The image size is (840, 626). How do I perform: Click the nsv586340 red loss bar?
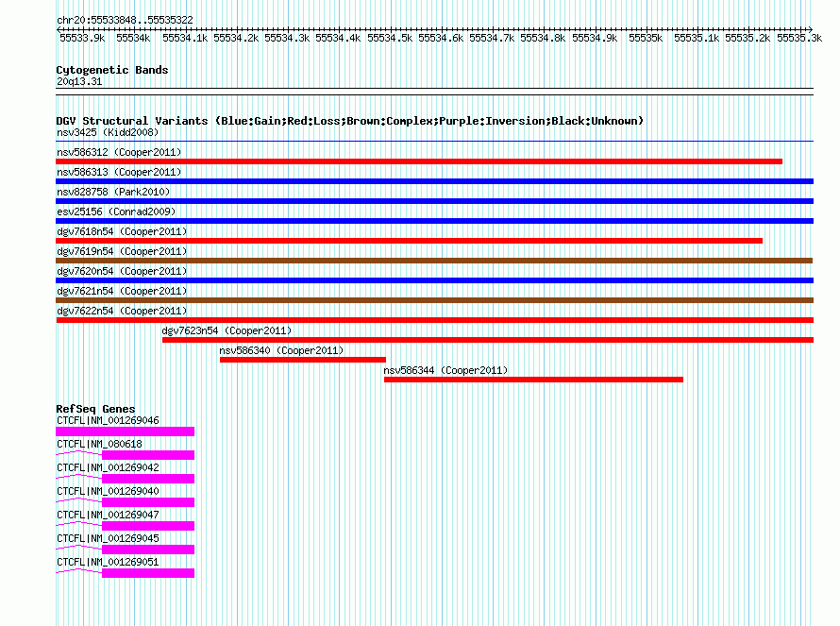(303, 360)
